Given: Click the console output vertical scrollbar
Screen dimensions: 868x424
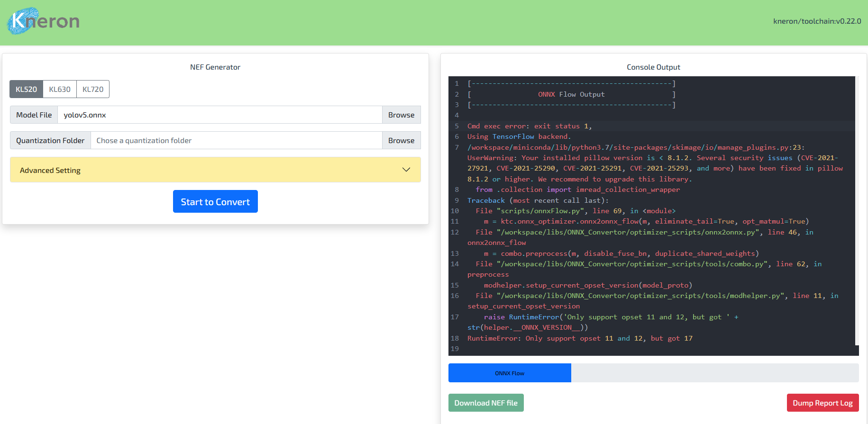Looking at the screenshot, I should 857,211.
